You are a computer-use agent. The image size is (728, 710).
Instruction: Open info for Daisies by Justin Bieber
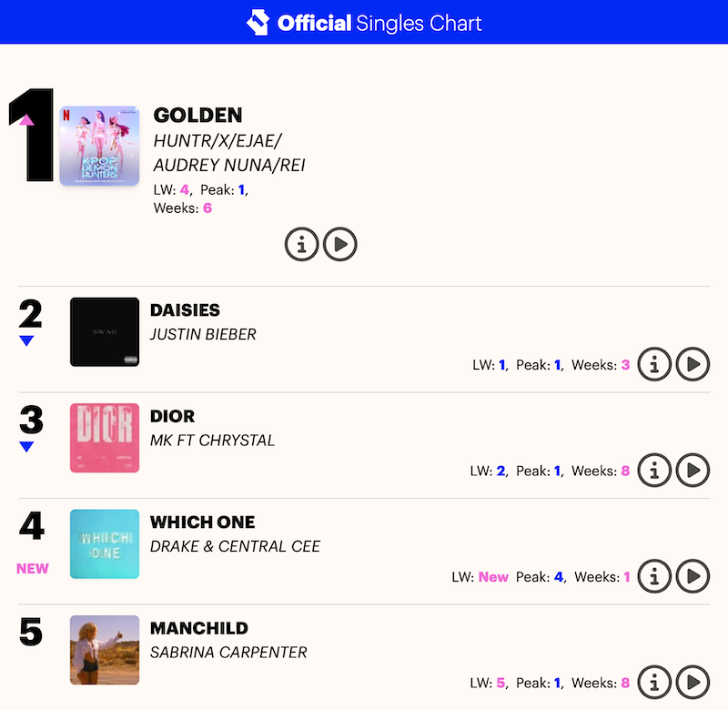[654, 364]
